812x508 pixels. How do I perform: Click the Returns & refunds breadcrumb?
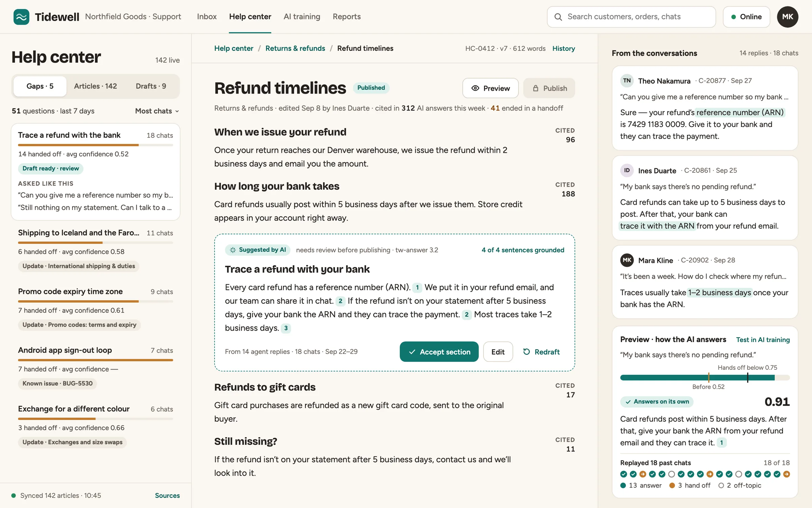point(295,48)
